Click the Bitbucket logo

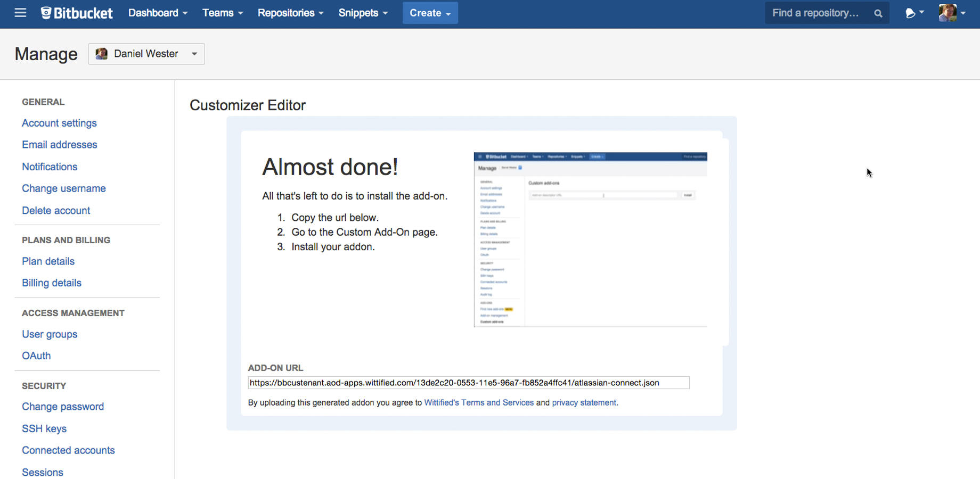77,13
